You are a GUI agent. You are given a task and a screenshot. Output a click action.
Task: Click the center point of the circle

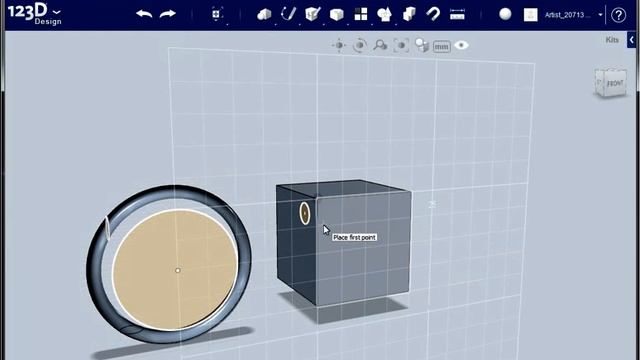coord(178,270)
